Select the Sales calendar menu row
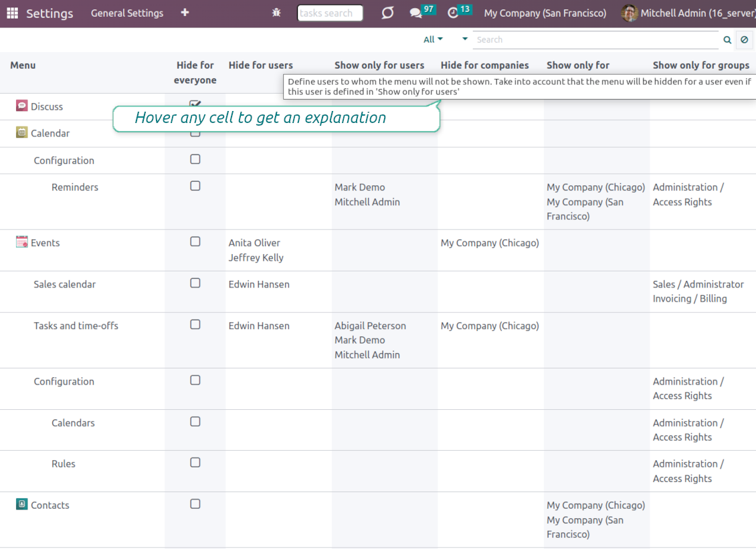Screen dimensions: 756x549 65,284
